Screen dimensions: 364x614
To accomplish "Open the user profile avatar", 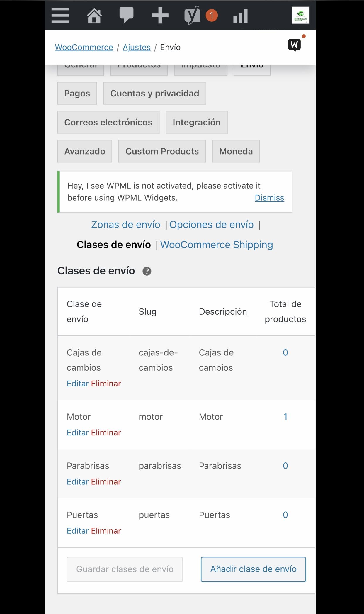I will tap(300, 16).
